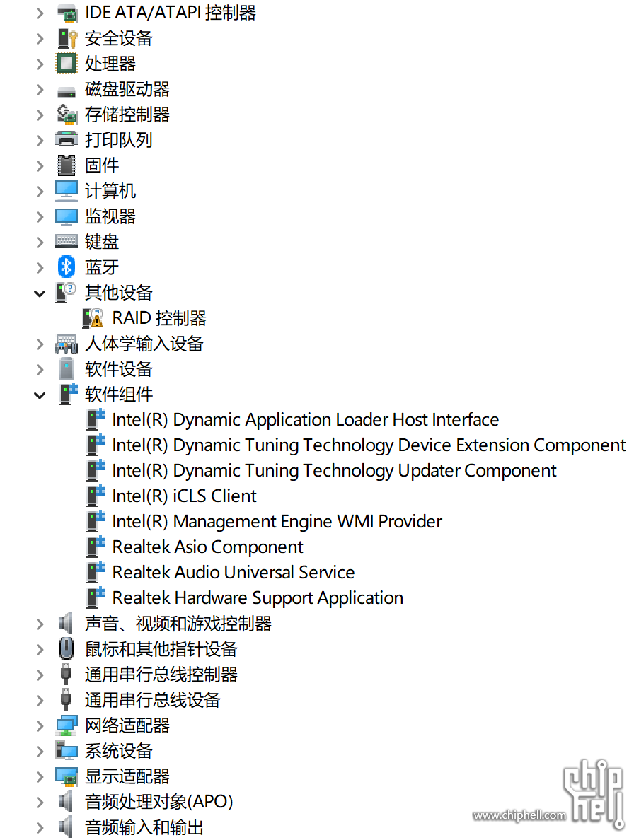The image size is (634, 840).
Task: Select the 通用串行总线控制器 label
Action: point(161,675)
